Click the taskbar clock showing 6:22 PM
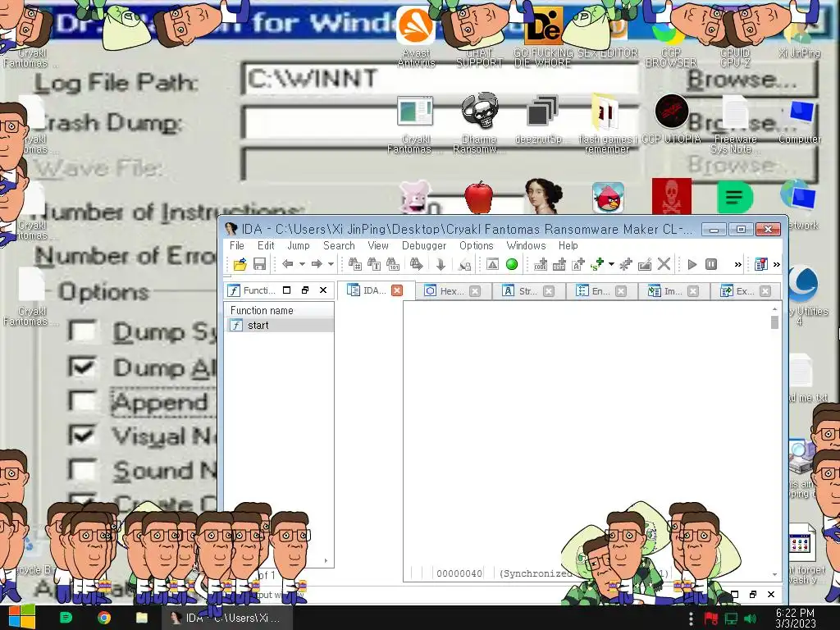The width and height of the screenshot is (840, 630). click(795, 618)
